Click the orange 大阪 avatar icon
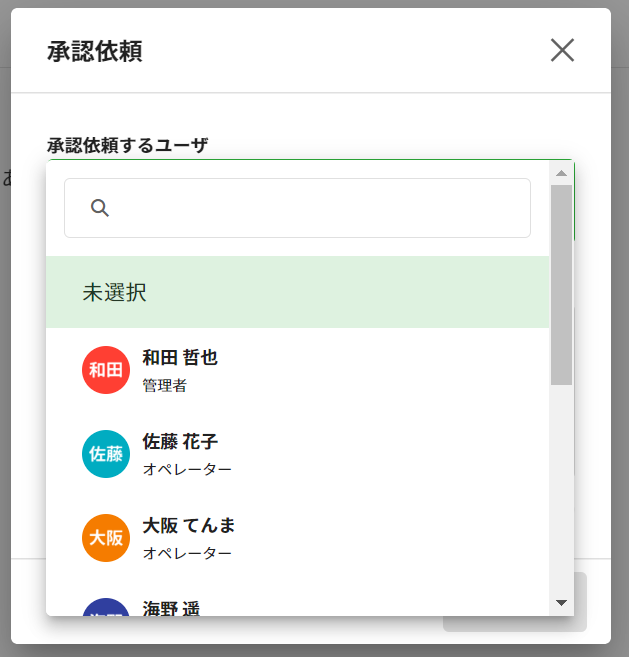 (106, 538)
